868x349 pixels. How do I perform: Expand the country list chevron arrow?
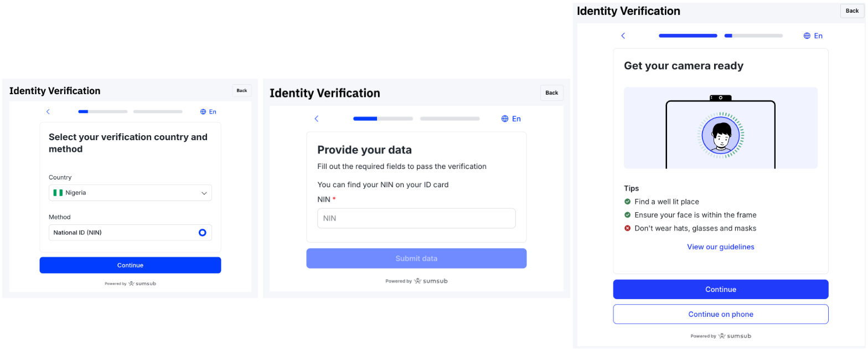click(204, 193)
